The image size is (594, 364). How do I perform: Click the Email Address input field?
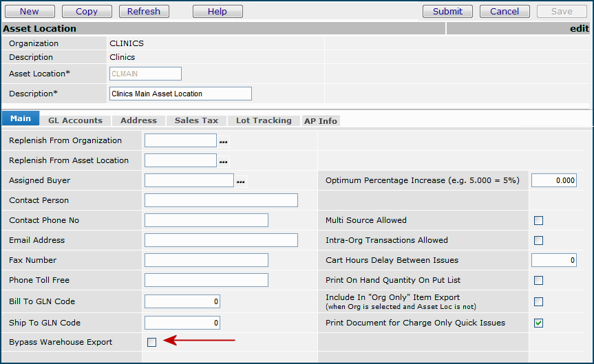coord(221,240)
